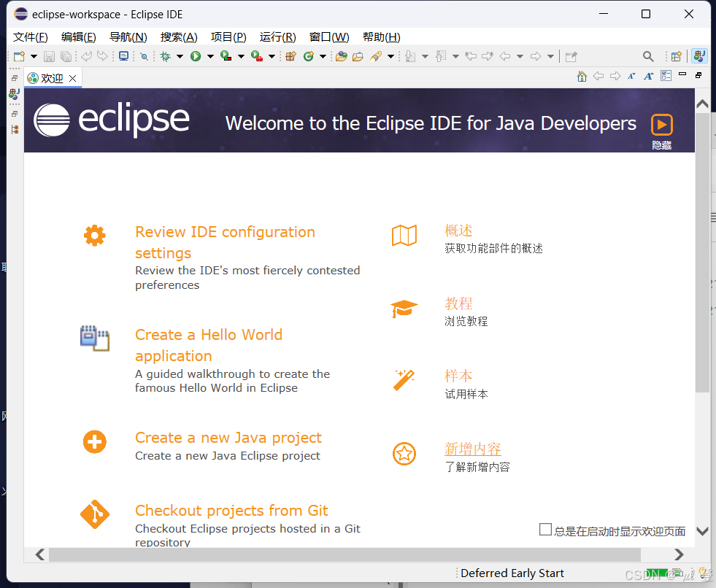Click the toolbar magnifier search icon
Image resolution: width=716 pixels, height=588 pixels.
point(648,56)
